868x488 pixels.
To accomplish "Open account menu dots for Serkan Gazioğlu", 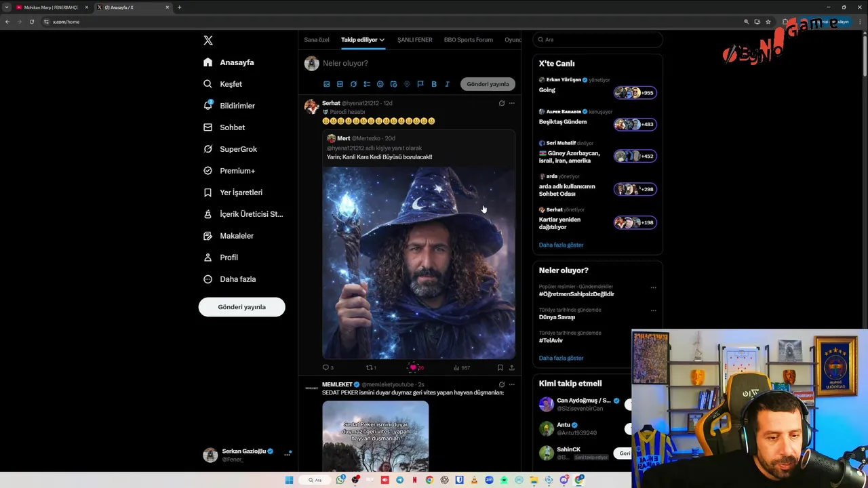I will [287, 453].
